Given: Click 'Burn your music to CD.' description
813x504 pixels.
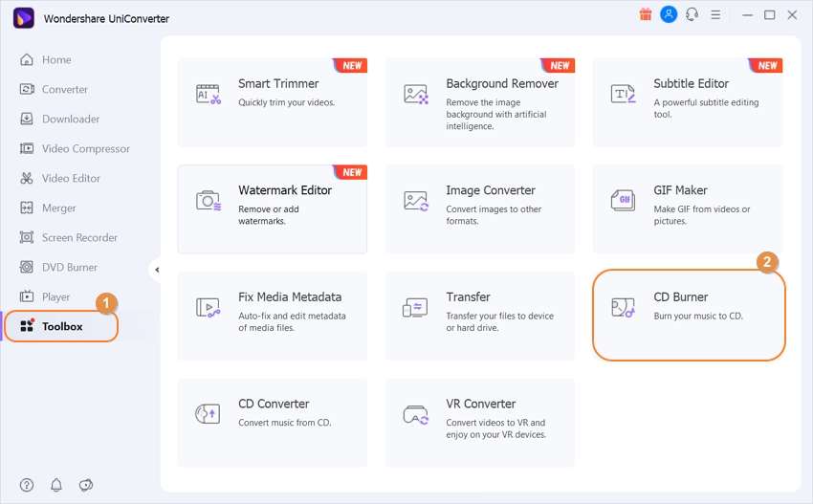Looking at the screenshot, I should pyautogui.click(x=698, y=316).
